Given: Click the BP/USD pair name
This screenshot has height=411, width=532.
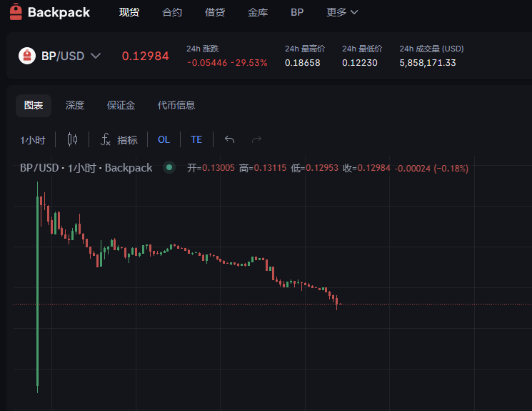Looking at the screenshot, I should point(63,56).
